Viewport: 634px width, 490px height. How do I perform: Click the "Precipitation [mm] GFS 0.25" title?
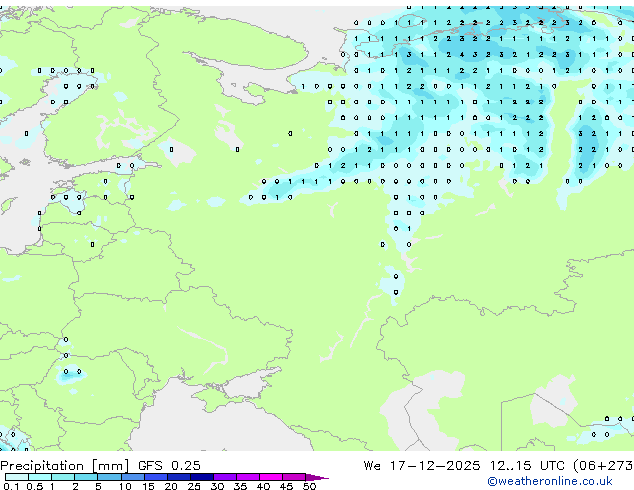(100, 466)
